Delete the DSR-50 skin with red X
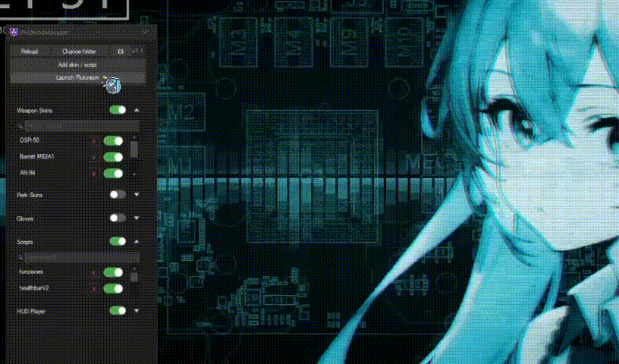 point(93,141)
